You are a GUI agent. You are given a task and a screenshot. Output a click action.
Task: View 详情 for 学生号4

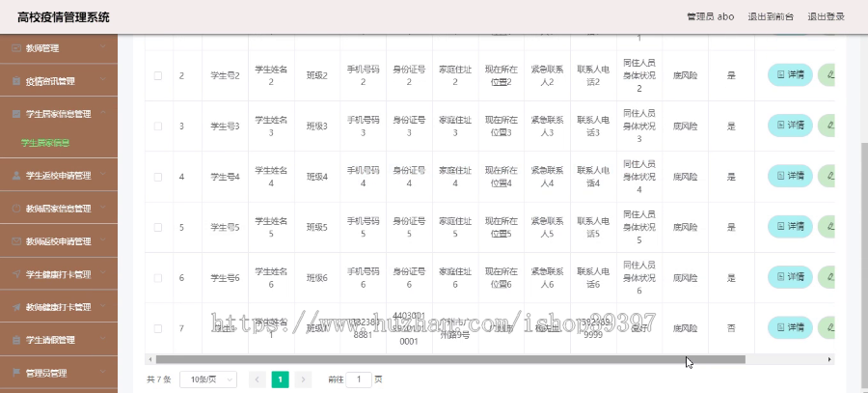(x=790, y=176)
